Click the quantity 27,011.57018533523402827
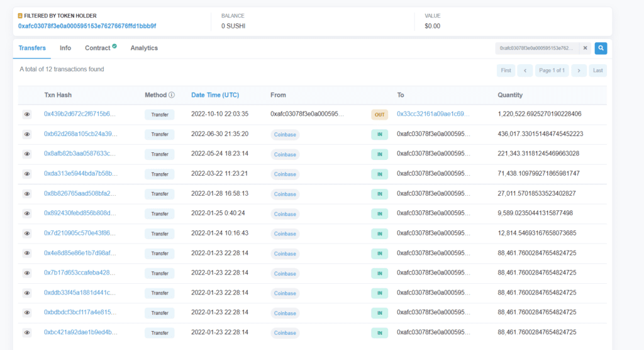The width and height of the screenshot is (644, 350). (537, 193)
